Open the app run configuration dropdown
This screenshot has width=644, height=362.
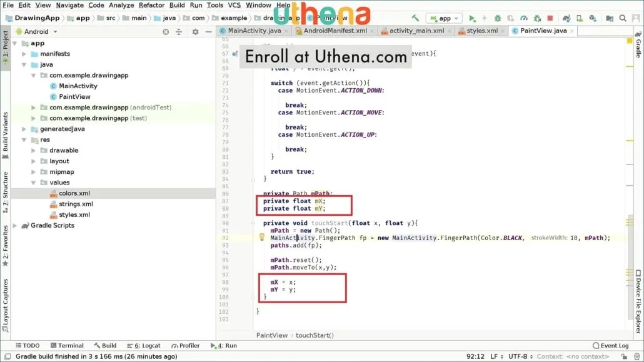tap(445, 18)
